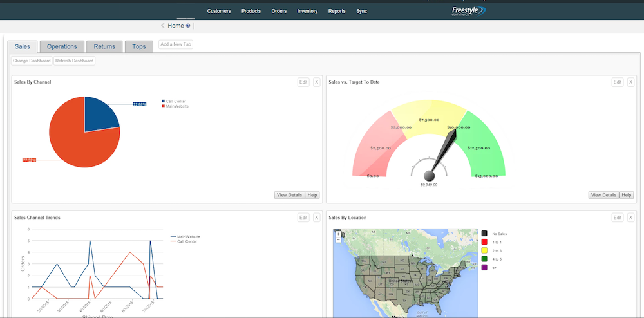Click the Refresh Dashboard button
This screenshot has width=644, height=318.
[x=74, y=61]
